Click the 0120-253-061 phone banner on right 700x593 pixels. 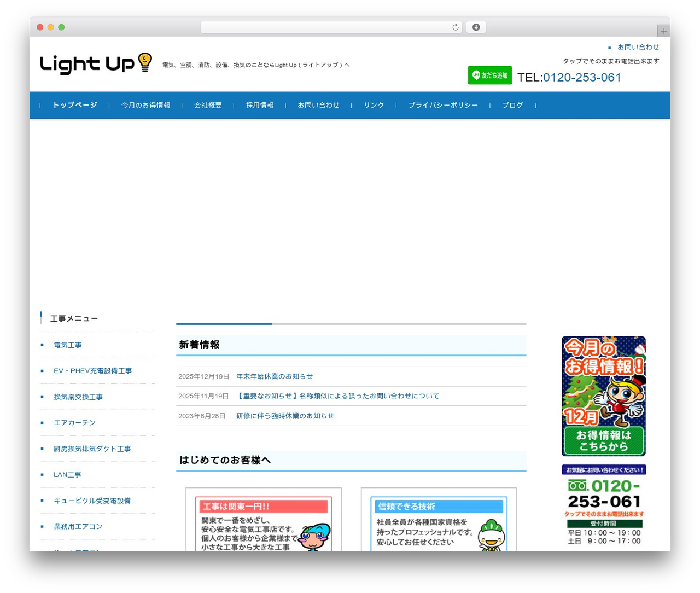(604, 505)
